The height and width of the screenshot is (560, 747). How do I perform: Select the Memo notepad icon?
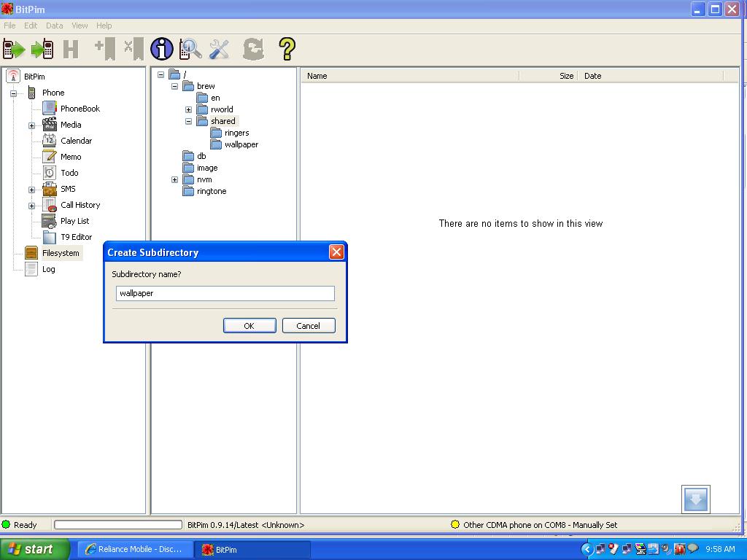[50, 157]
